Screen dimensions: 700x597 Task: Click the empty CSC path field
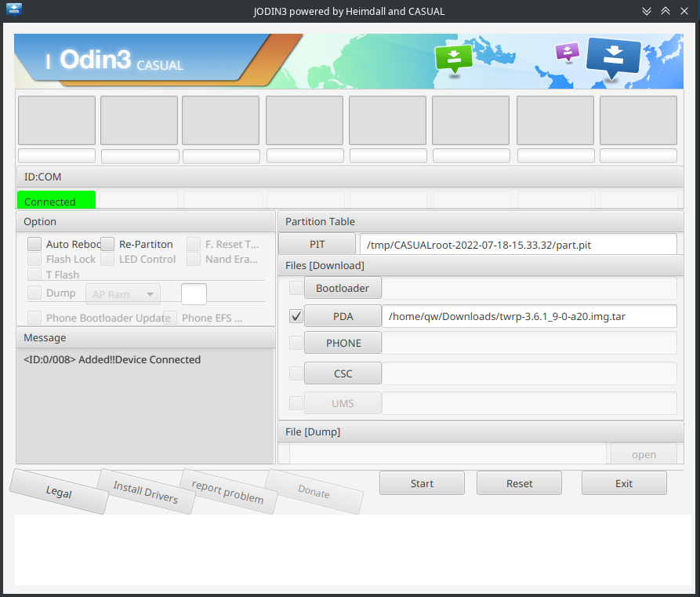(529, 373)
